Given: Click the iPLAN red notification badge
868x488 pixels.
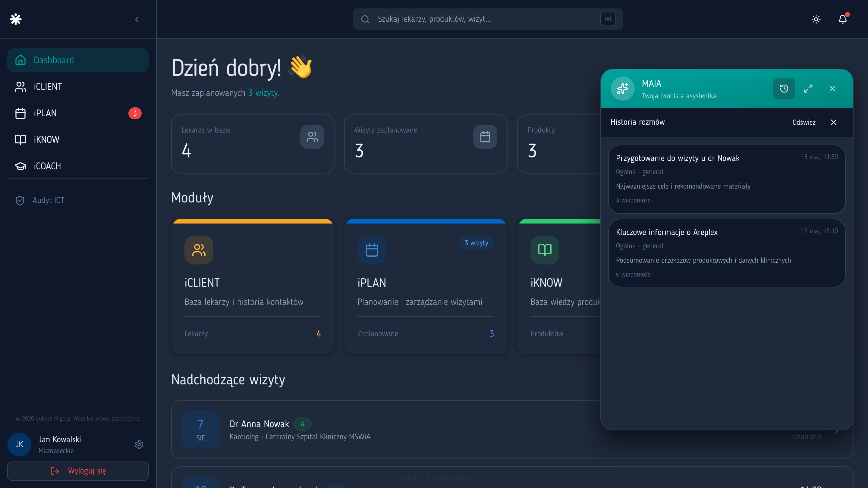Looking at the screenshot, I should click(135, 113).
